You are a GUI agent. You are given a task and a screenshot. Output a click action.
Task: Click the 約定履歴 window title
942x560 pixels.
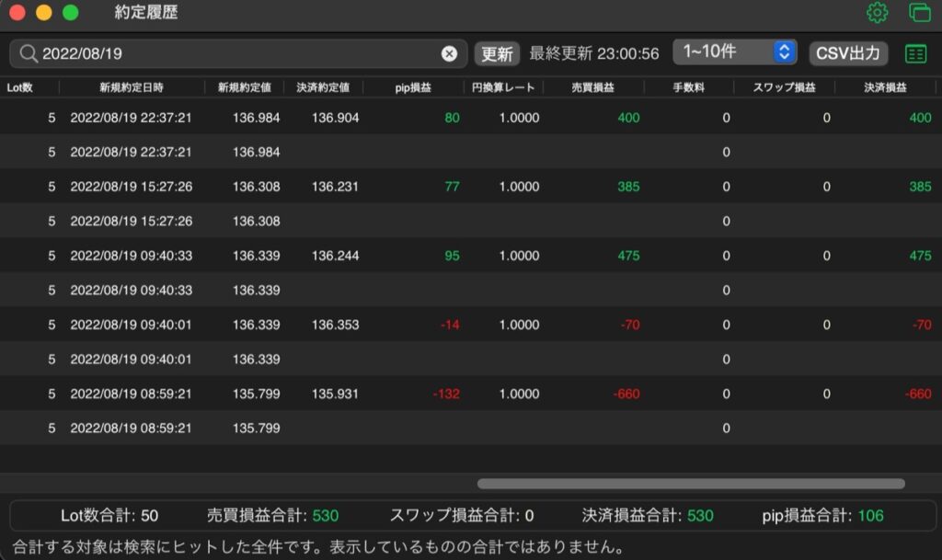pos(146,12)
